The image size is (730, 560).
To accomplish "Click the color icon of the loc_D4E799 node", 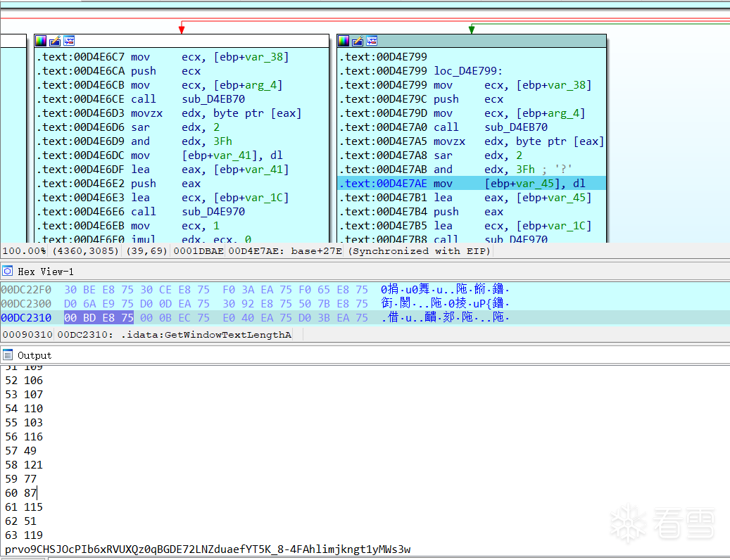I will point(344,41).
